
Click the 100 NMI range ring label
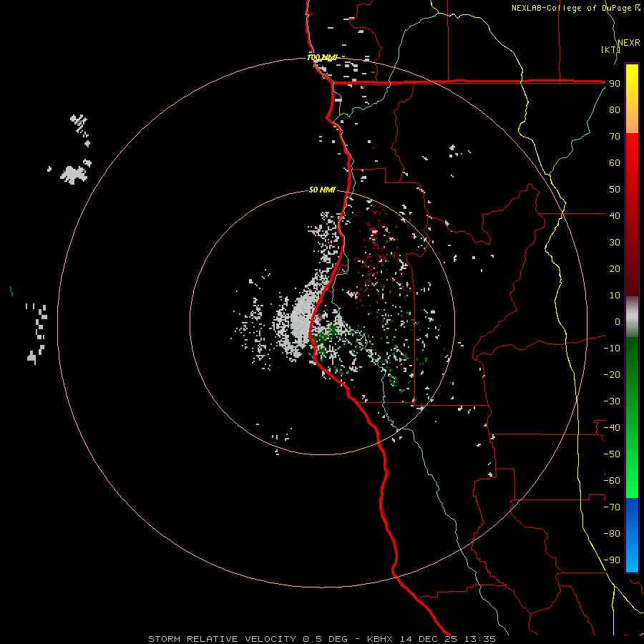[x=323, y=57]
